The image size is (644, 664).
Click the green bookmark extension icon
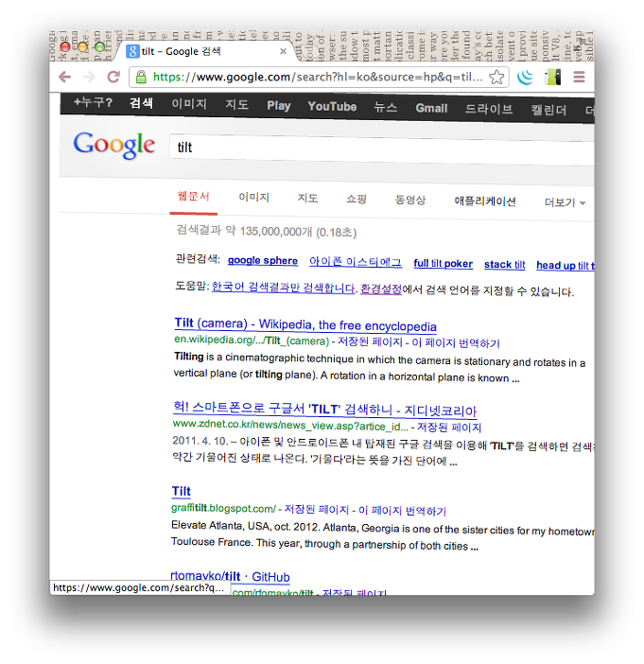553,77
